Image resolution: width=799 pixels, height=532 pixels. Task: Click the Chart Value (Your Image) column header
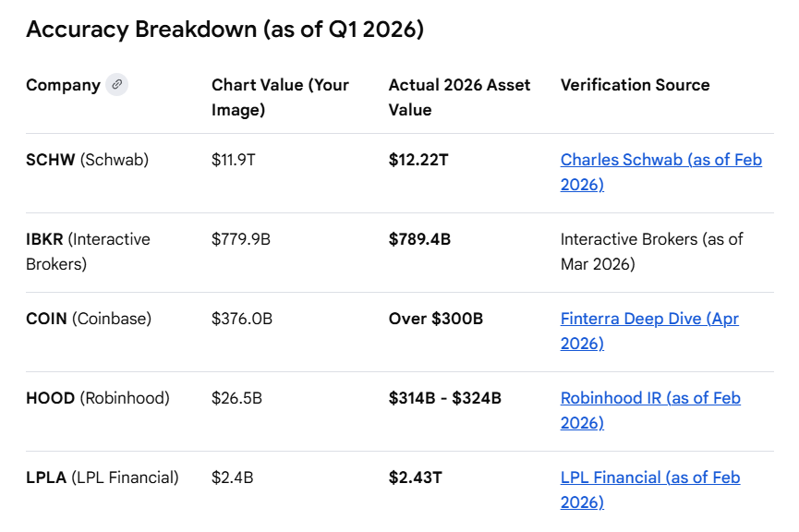click(280, 97)
